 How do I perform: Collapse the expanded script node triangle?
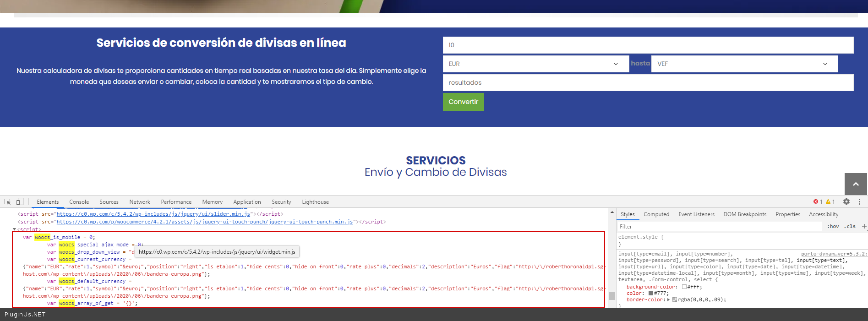[x=14, y=229]
